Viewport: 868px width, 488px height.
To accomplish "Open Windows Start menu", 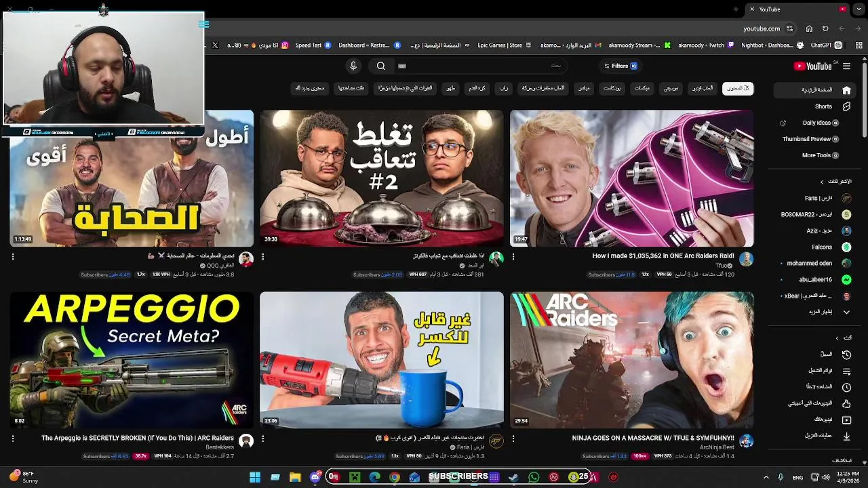I will coord(255,477).
